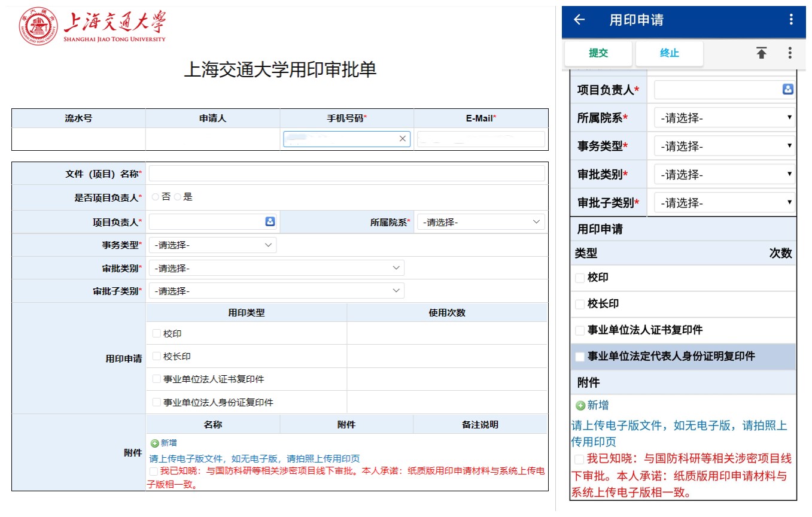Click the green plus 新增 icon in the desktop attachment area
The image size is (812, 517).
[x=155, y=443]
